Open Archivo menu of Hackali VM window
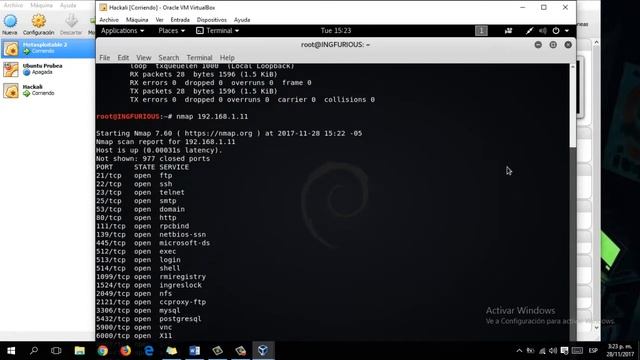The image size is (640, 360). (109, 20)
